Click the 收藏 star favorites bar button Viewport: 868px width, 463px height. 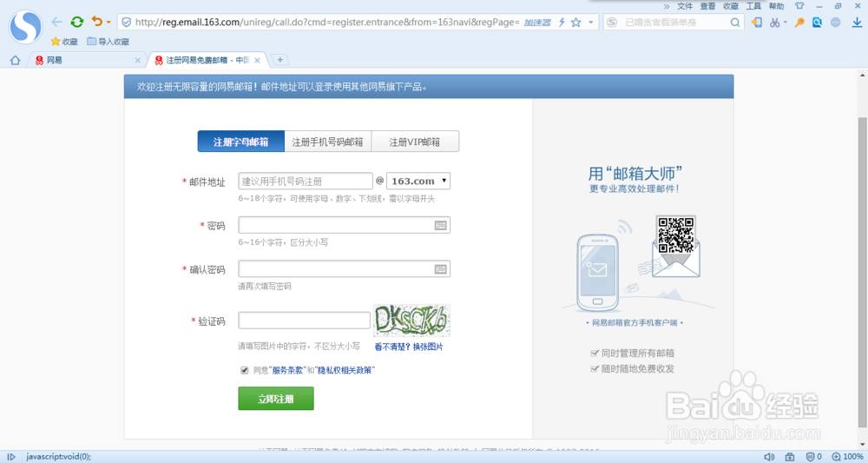point(64,42)
